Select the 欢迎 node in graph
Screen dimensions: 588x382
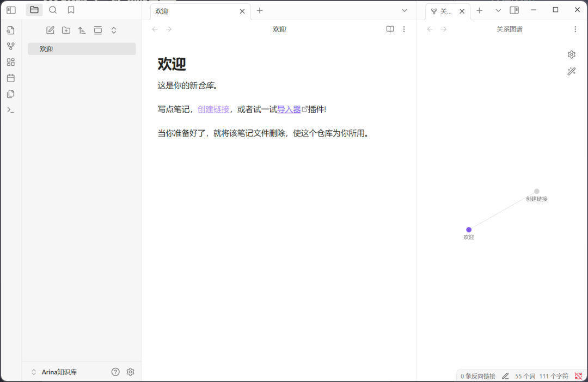click(x=469, y=230)
